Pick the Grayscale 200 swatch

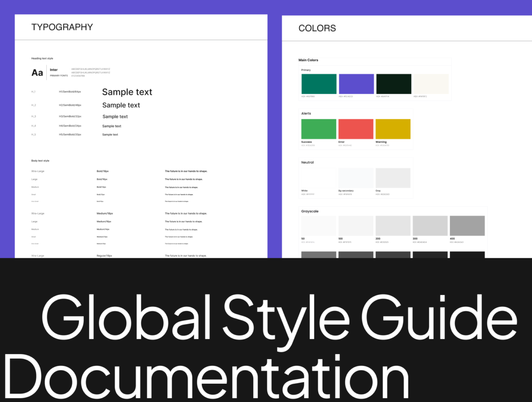pyautogui.click(x=393, y=226)
